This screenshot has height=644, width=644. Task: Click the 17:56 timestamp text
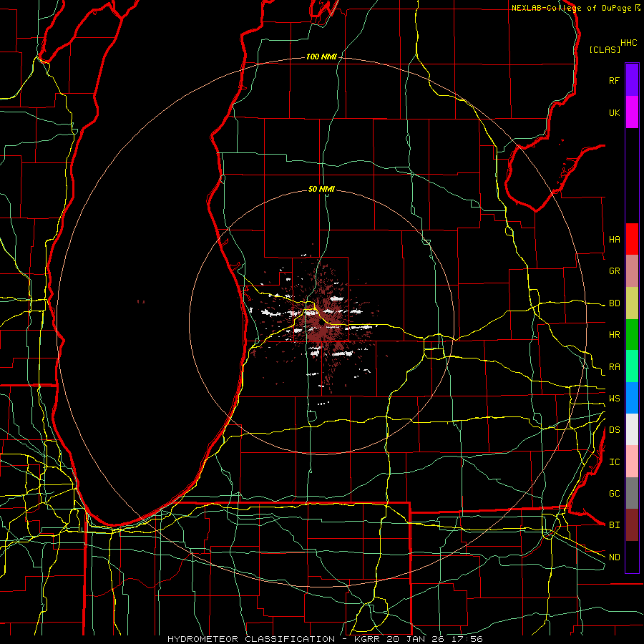coord(467,639)
